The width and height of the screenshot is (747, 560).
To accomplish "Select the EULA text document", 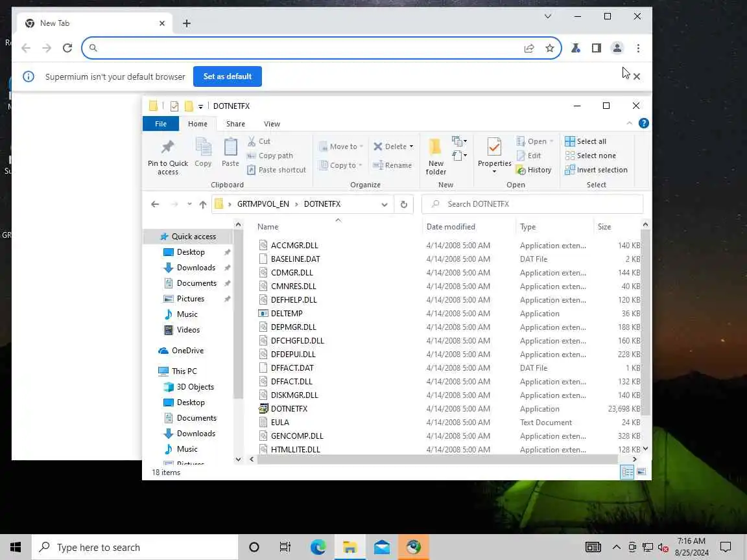I will pos(279,423).
